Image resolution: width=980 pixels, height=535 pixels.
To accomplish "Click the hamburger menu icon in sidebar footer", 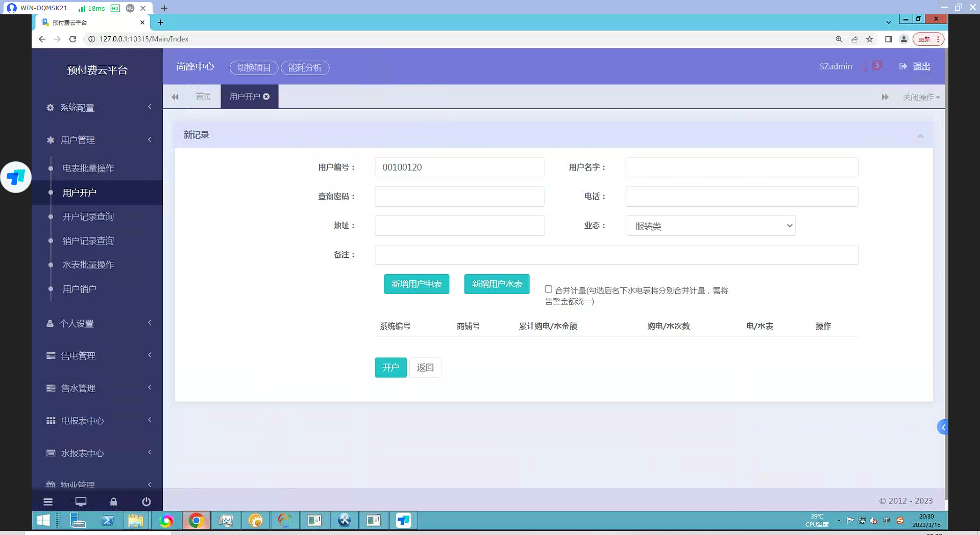I will (48, 502).
